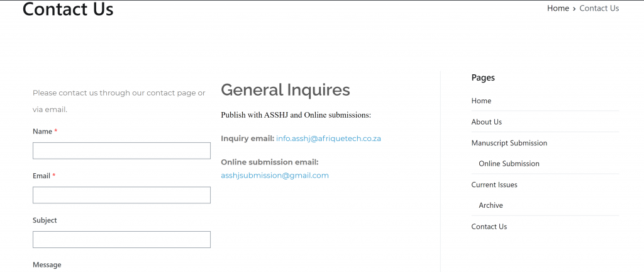644x272 pixels.
Task: Click the large Contact Us page title
Action: [68, 9]
